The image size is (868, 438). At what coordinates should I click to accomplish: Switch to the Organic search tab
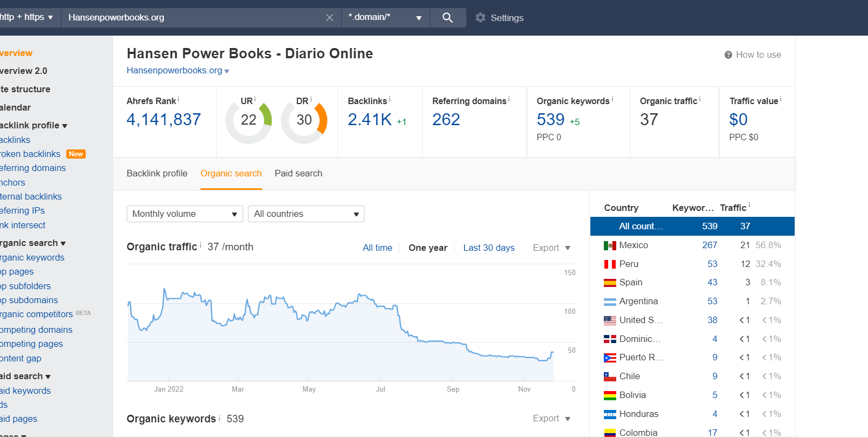coord(231,173)
